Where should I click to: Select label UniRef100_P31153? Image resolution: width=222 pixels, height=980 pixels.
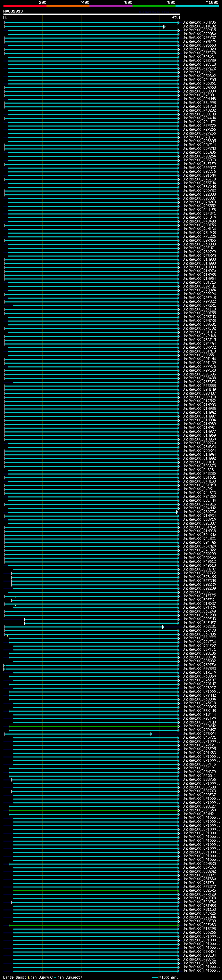(199, 909)
